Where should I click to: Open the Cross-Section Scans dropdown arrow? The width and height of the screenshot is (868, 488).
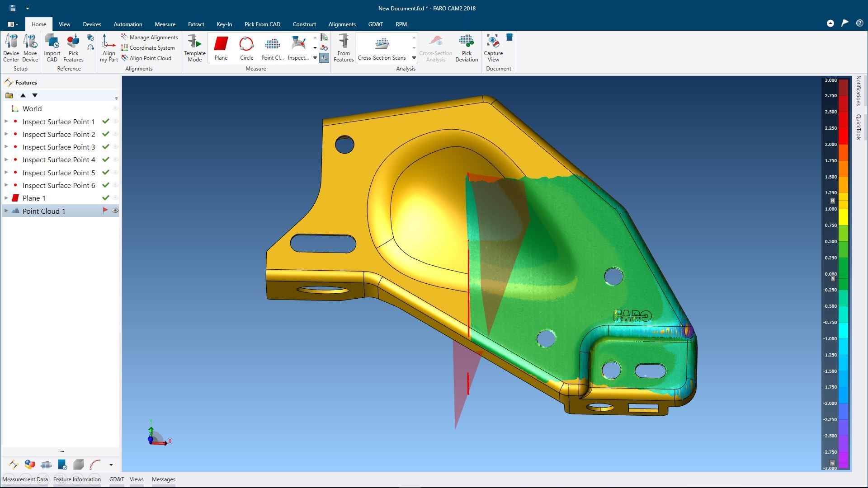[414, 58]
